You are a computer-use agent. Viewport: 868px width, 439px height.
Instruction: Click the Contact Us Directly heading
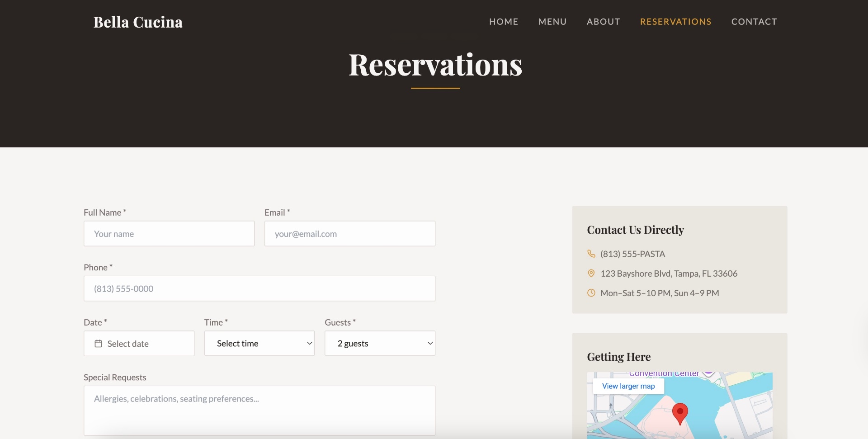(x=635, y=230)
